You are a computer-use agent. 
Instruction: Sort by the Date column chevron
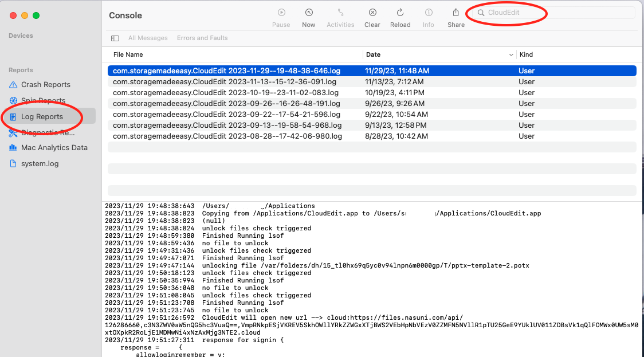511,55
